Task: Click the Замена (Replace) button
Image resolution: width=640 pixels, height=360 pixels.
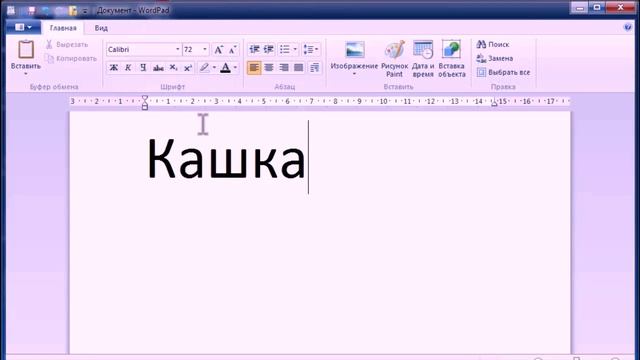Action: click(495, 58)
